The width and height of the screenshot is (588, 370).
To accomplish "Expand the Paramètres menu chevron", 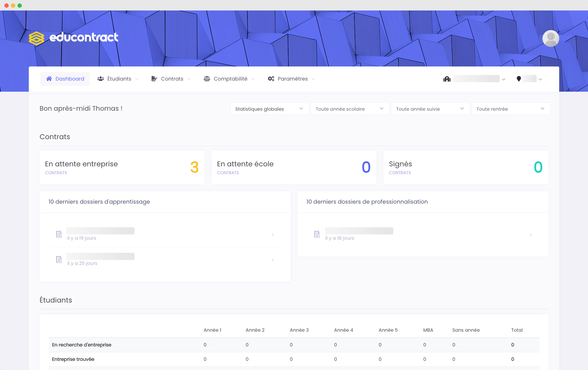I will [313, 79].
